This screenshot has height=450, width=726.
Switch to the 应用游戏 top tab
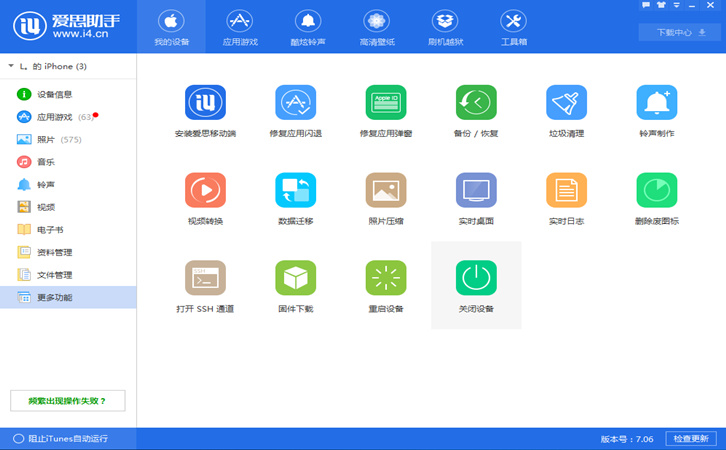239,28
